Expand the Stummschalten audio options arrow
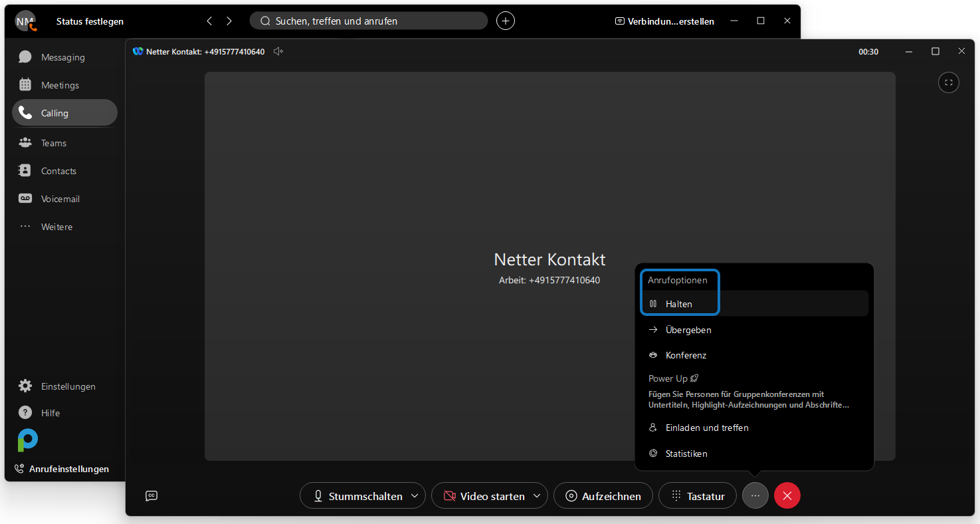The image size is (980, 524). (x=415, y=496)
